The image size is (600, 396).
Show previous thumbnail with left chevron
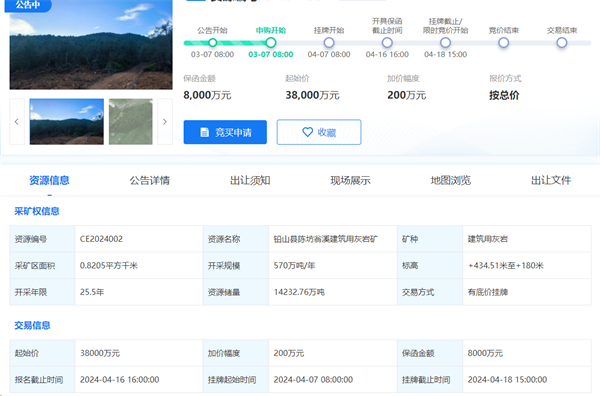coord(17,122)
